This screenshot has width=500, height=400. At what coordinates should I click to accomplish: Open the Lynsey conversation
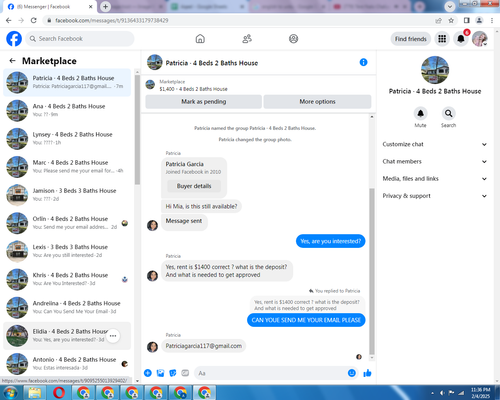coord(67,138)
